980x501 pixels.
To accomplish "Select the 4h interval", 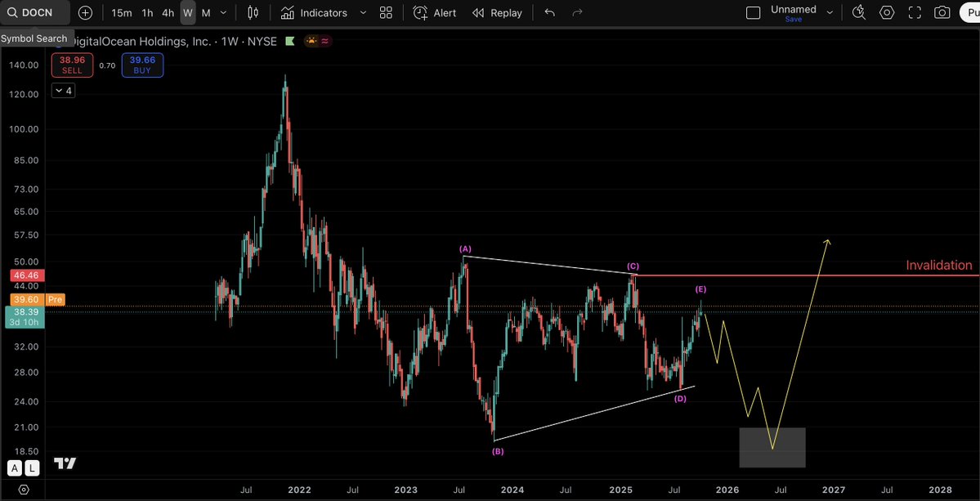I will click(x=168, y=12).
